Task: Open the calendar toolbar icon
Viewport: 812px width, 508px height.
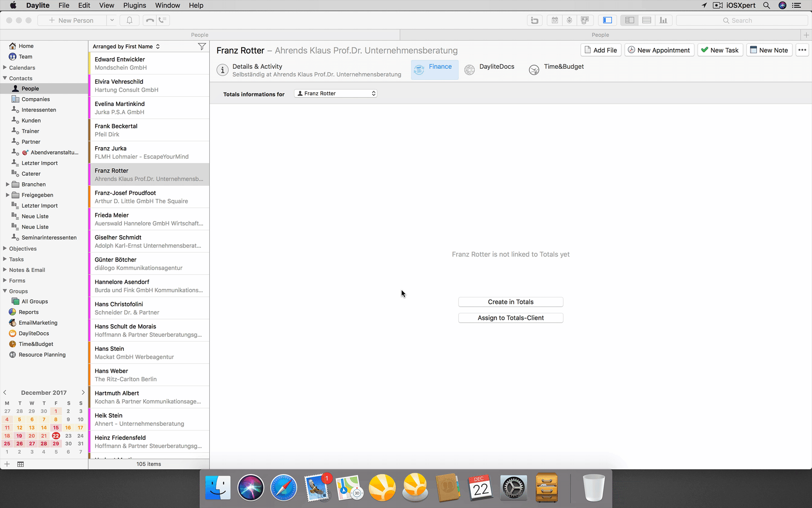Action: coord(555,20)
